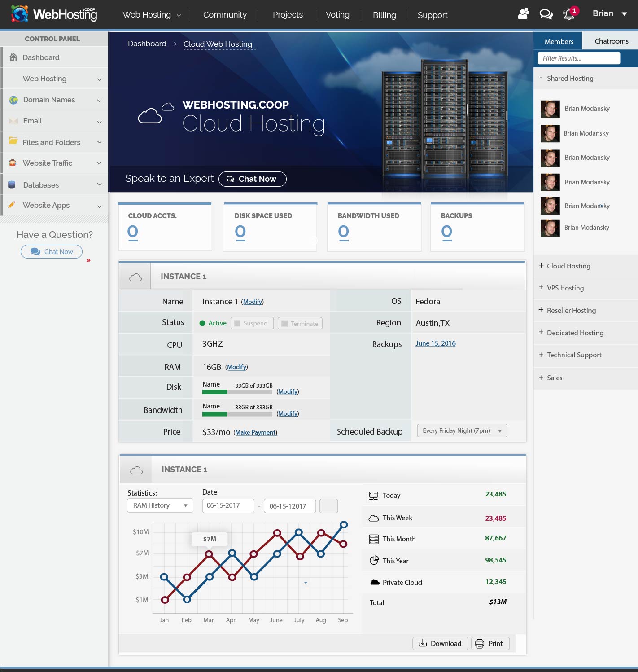
Task: Click the cloud icon in statistics panel header
Action: [136, 470]
